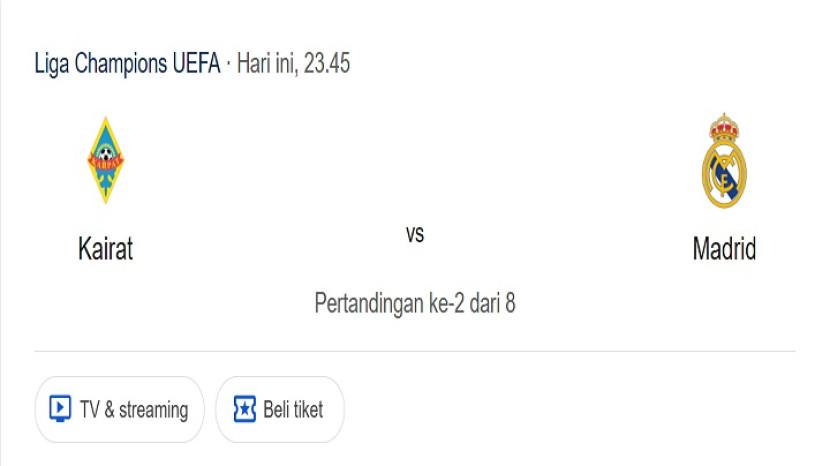This screenshot has height=466, width=830.
Task: Open the TV & streaming options
Action: pos(120,409)
